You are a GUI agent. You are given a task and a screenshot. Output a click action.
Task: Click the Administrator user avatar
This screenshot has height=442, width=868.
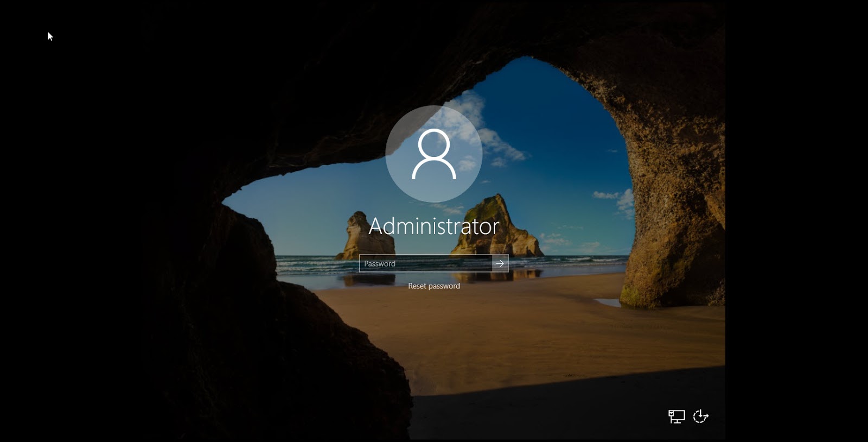[434, 154]
